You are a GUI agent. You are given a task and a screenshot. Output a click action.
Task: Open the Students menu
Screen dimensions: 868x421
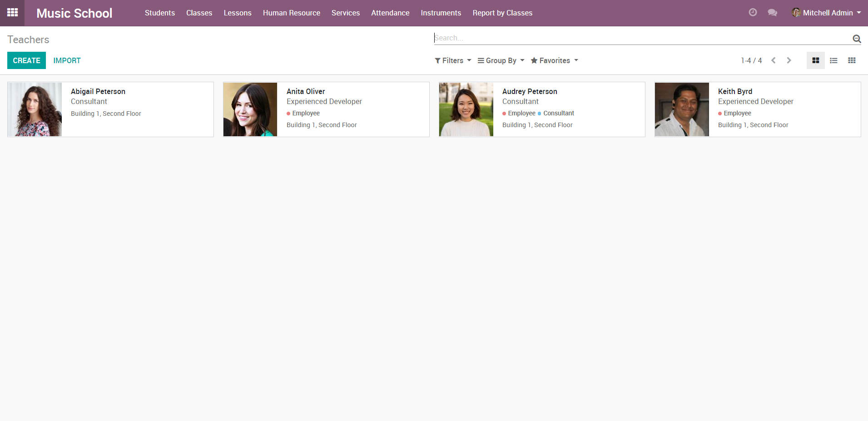159,13
